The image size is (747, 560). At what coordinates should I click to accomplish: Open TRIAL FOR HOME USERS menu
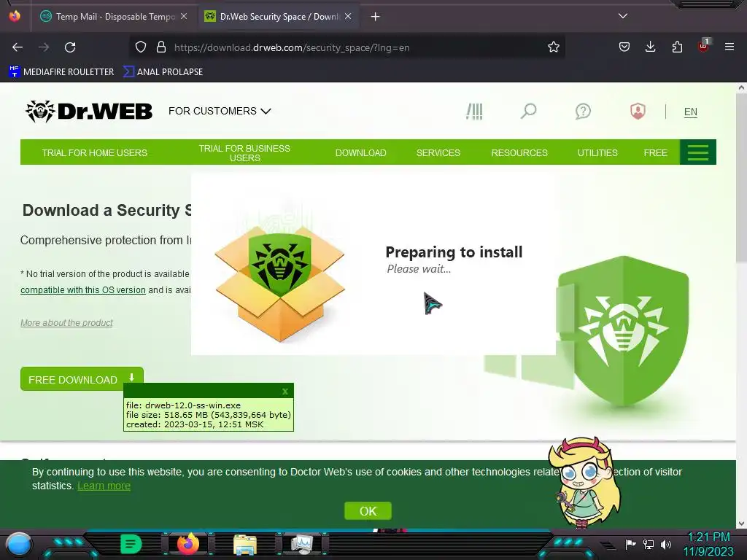(95, 153)
